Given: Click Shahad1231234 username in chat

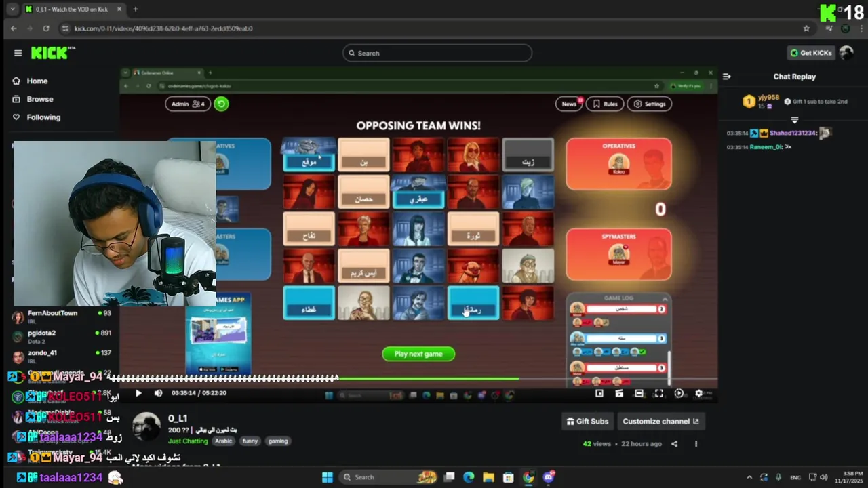Looking at the screenshot, I should (793, 134).
